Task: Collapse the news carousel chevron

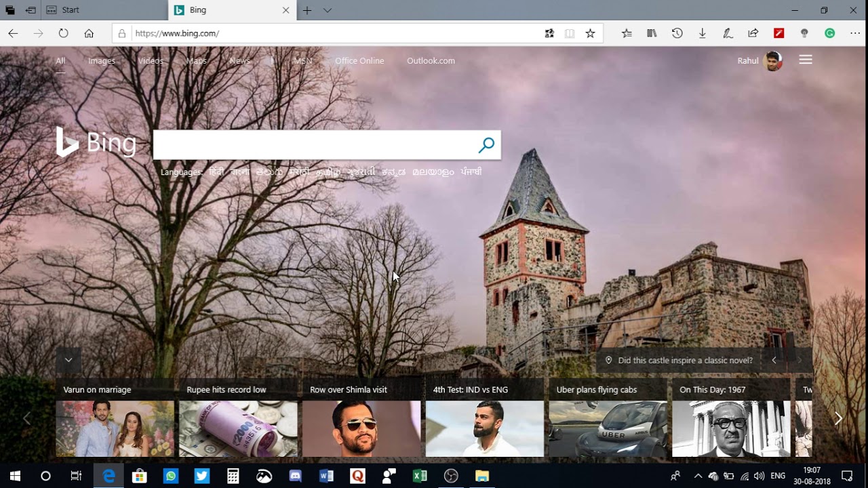Action: [68, 360]
